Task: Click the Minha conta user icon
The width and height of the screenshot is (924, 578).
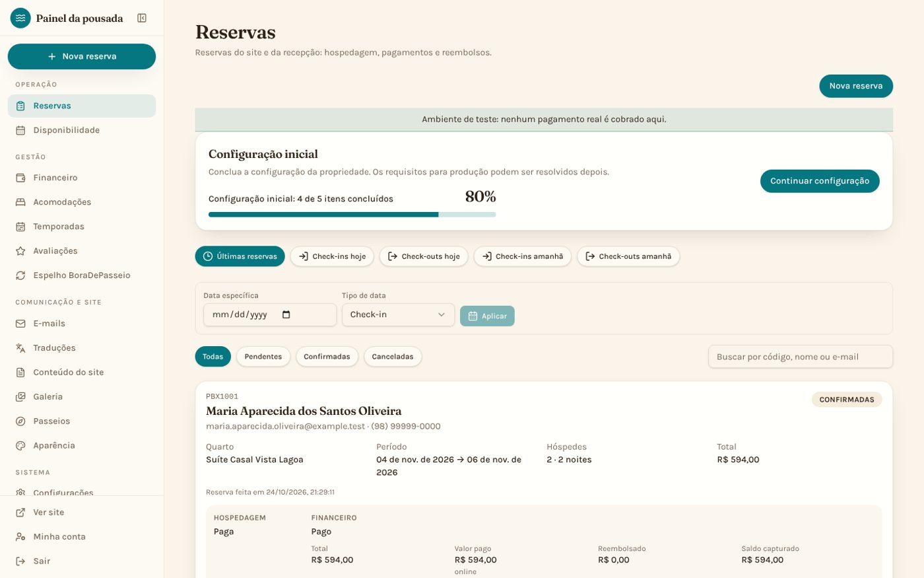Action: click(20, 537)
